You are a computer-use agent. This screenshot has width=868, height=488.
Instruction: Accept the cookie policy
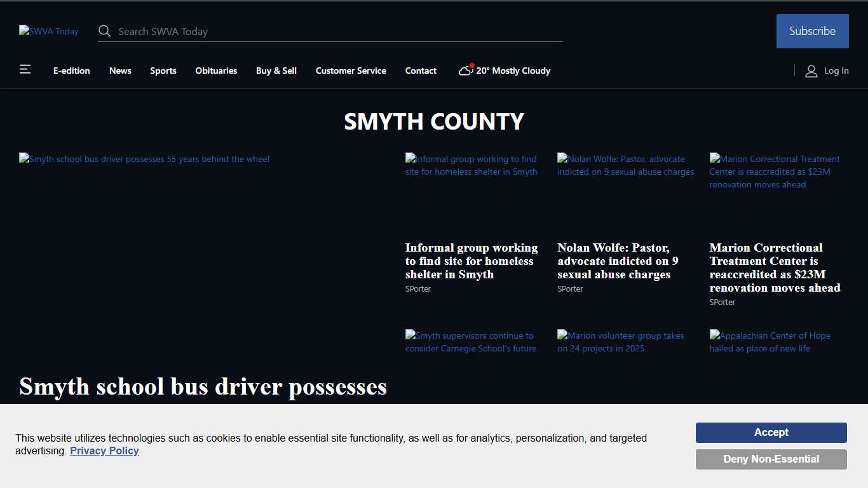tap(771, 433)
